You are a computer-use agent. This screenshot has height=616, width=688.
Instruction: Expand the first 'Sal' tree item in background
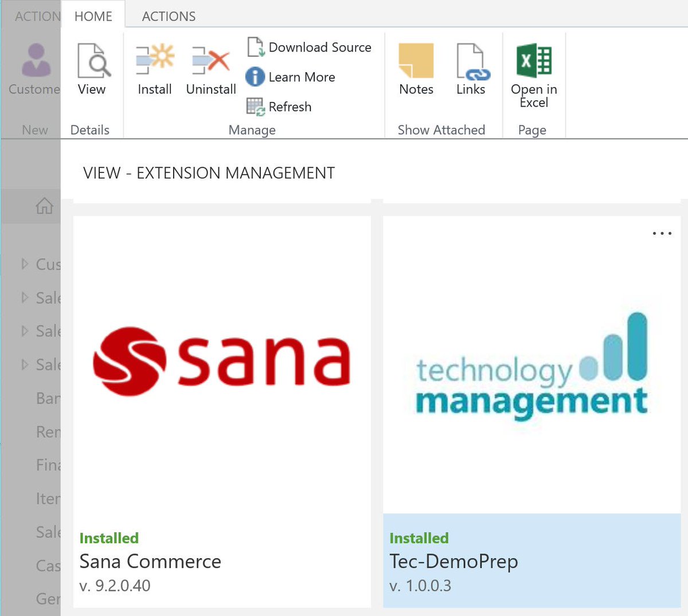[25, 297]
